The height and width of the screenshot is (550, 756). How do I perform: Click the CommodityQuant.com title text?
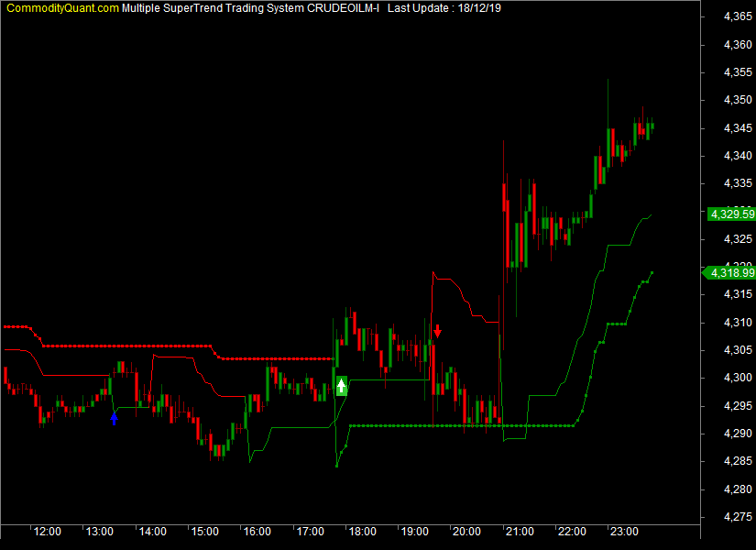tap(62, 8)
